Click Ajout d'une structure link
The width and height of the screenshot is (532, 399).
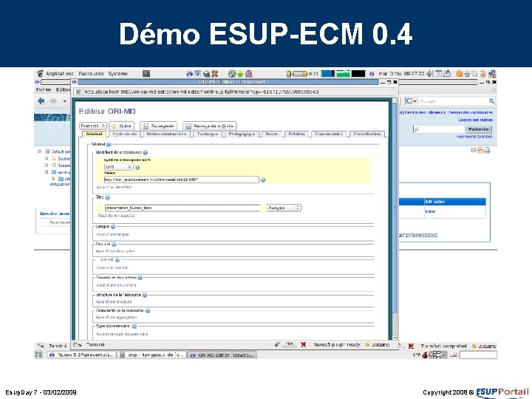pos(114,301)
